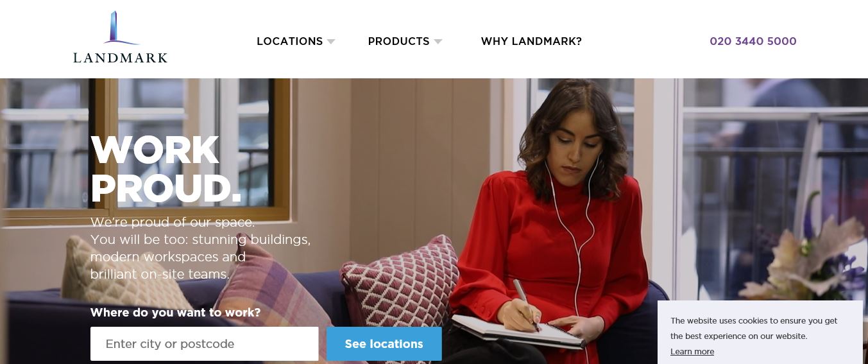This screenshot has width=868, height=364.
Task: Focus the Enter city or postcode field
Action: click(x=204, y=343)
